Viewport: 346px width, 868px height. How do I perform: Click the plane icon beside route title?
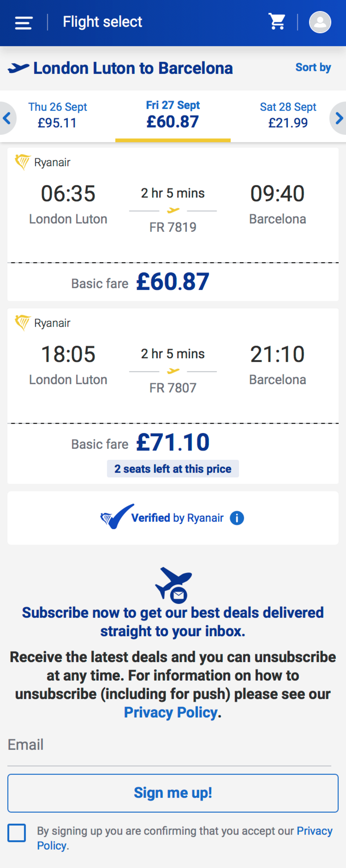tap(18, 68)
